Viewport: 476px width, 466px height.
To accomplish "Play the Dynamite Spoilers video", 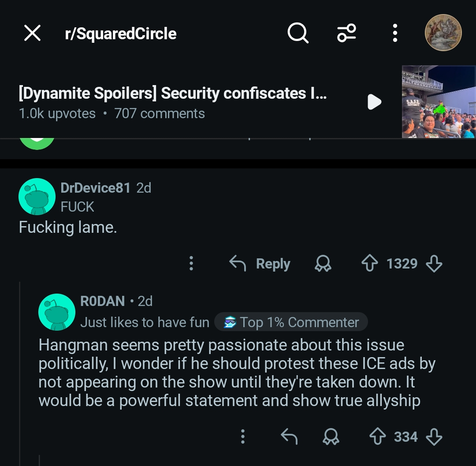I will pos(374,102).
